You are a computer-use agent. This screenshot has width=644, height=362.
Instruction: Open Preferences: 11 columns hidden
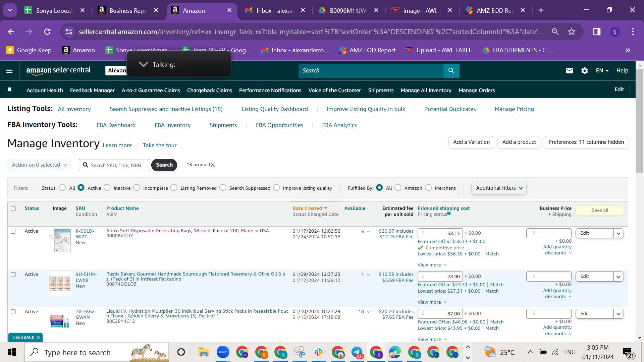[586, 142]
